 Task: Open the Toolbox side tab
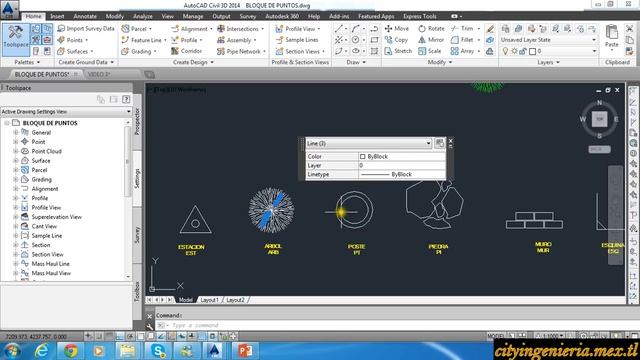(x=137, y=291)
